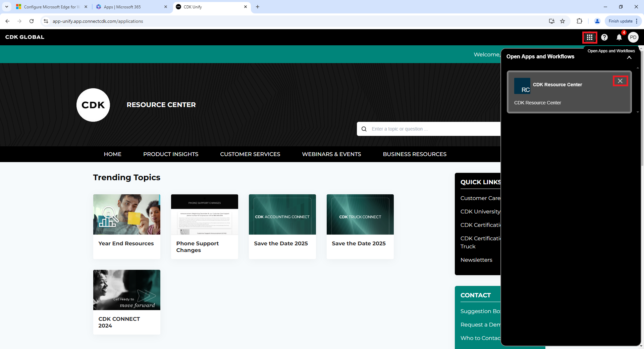
Task: Open the Chrome three-dot menu
Action: pos(637,21)
